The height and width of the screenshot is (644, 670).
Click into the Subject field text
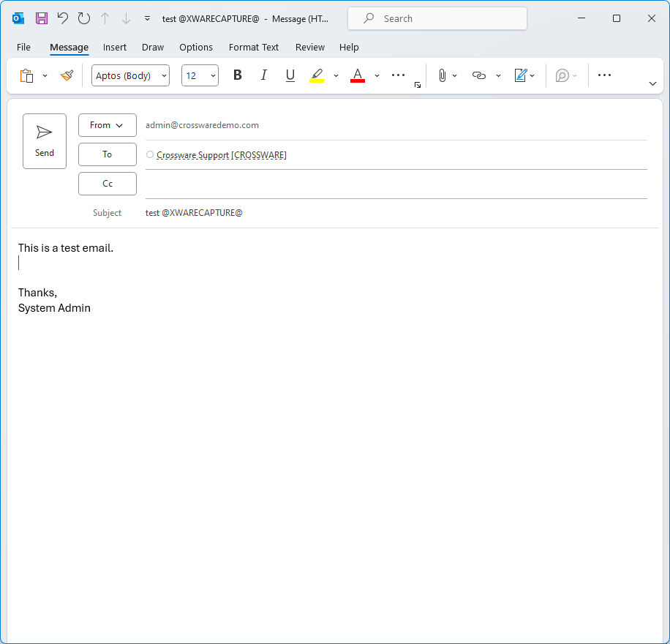tap(194, 213)
